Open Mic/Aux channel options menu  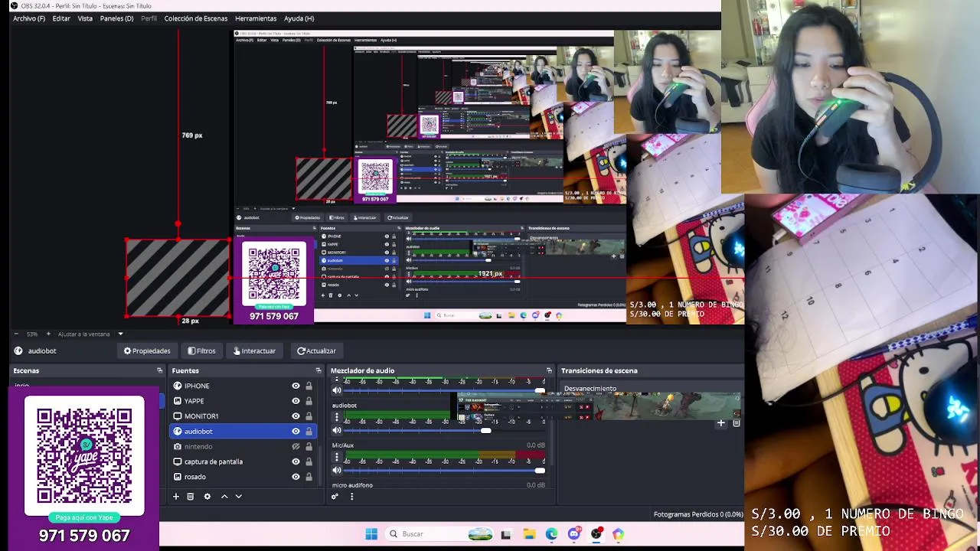pos(336,458)
